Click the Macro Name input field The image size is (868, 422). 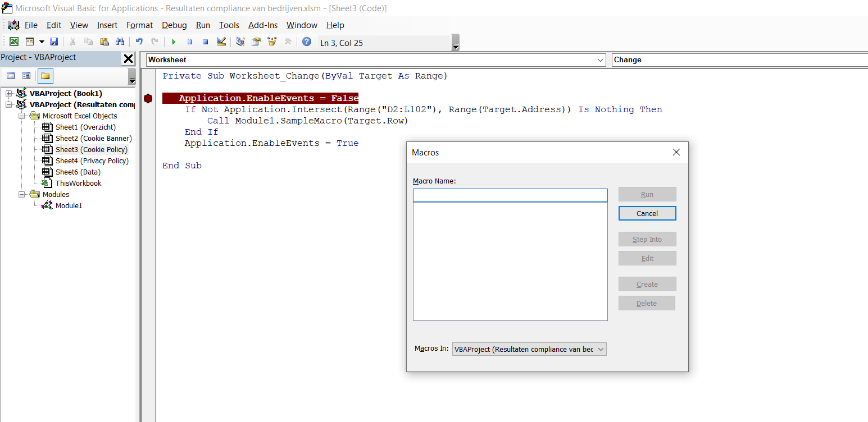[x=510, y=195]
